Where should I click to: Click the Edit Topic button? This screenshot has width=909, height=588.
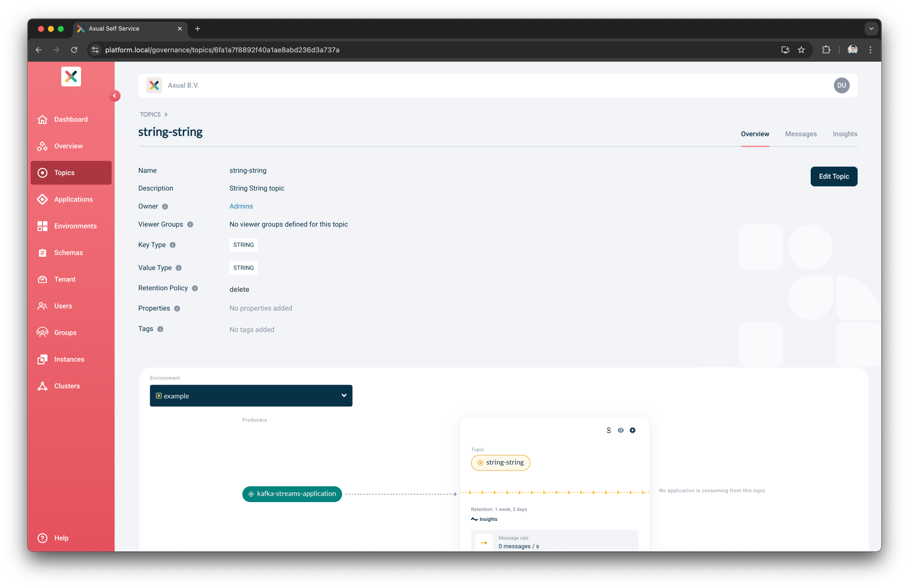834,176
